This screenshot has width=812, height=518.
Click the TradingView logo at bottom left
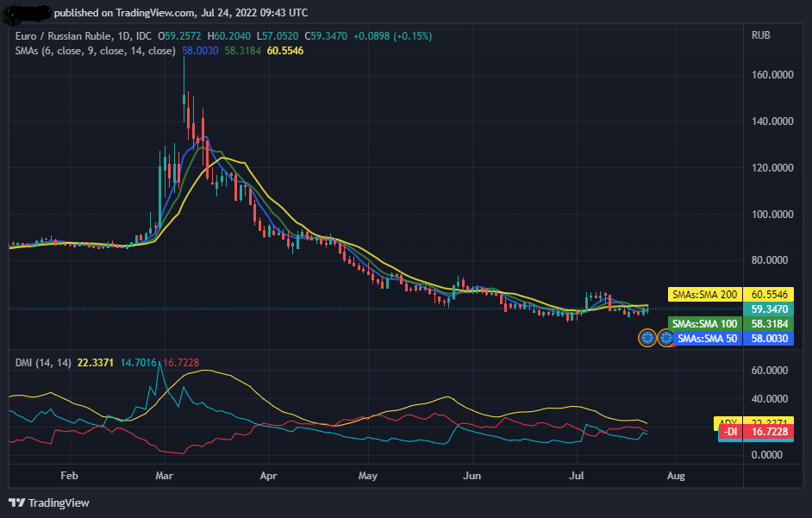coord(49,502)
